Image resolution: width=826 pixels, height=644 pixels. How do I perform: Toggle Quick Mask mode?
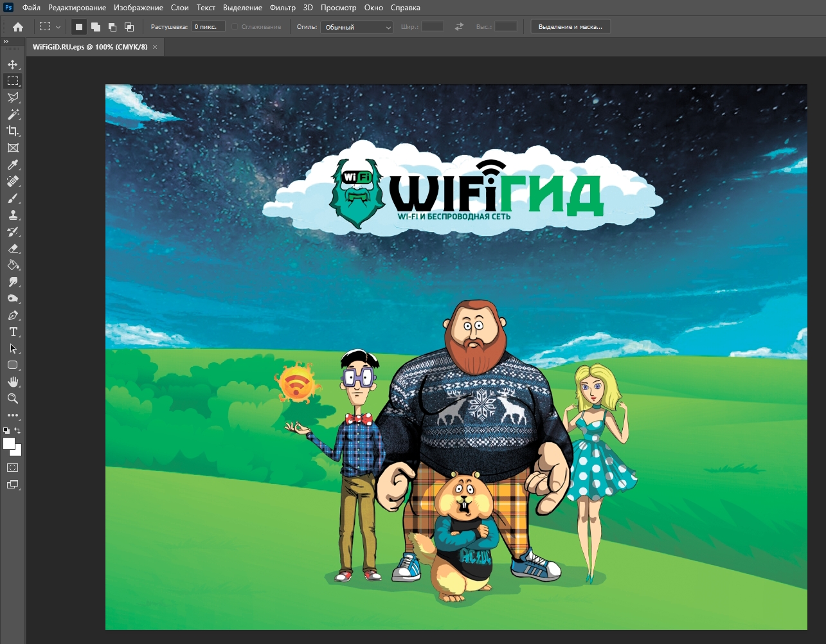tap(13, 468)
